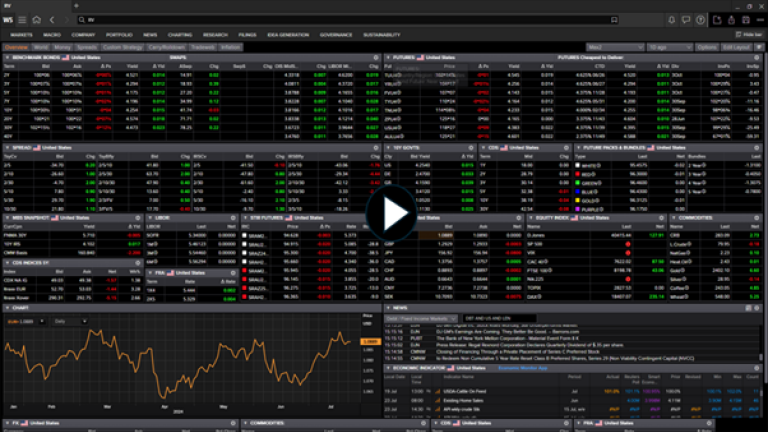Open the Daily interval dropdown in Chart

[72, 321]
